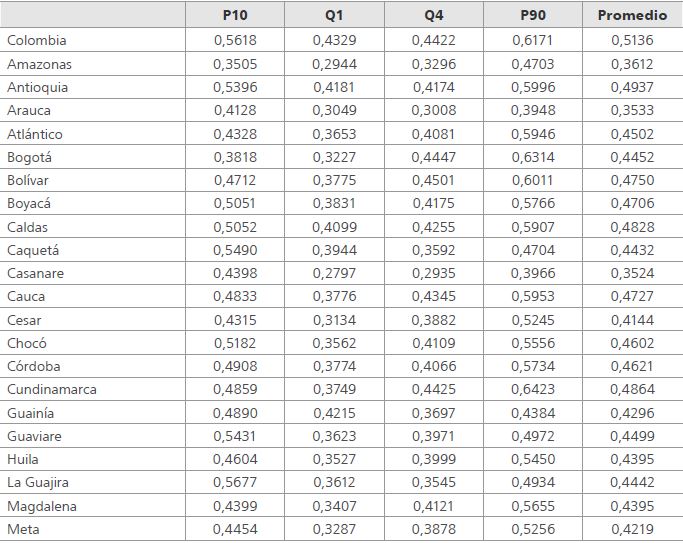Click the Q1 column header
Screen dimensions: 683x543
coord(334,15)
